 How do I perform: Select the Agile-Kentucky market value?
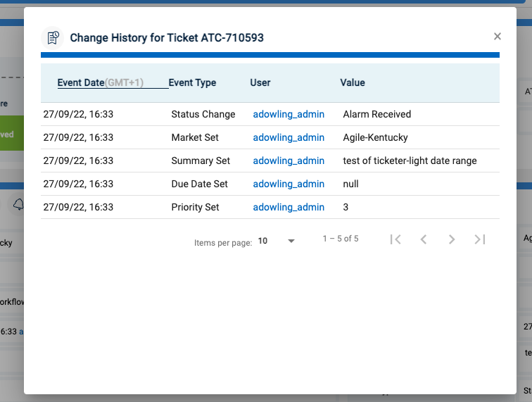click(375, 137)
